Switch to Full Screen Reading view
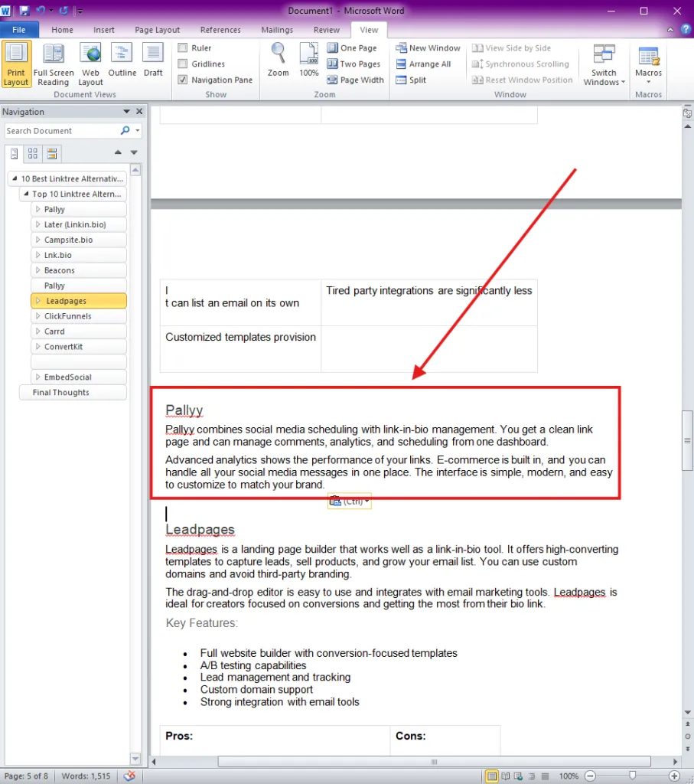The width and height of the screenshot is (694, 784). pos(54,64)
